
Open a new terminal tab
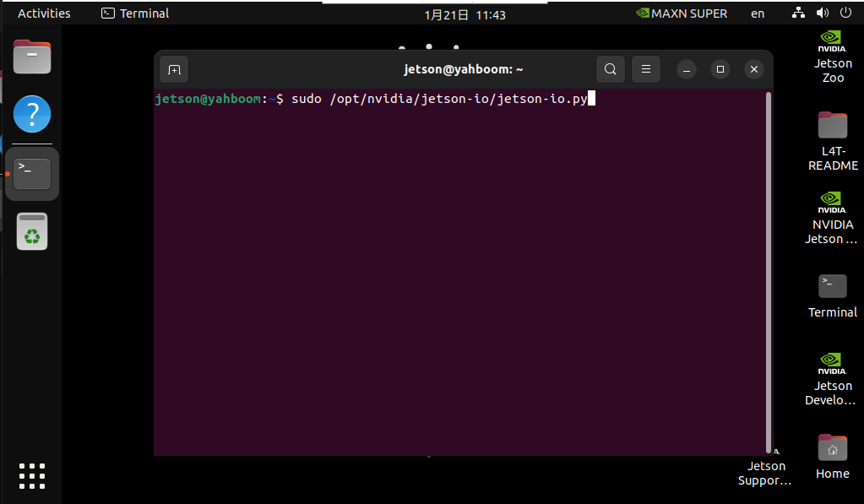pyautogui.click(x=174, y=69)
